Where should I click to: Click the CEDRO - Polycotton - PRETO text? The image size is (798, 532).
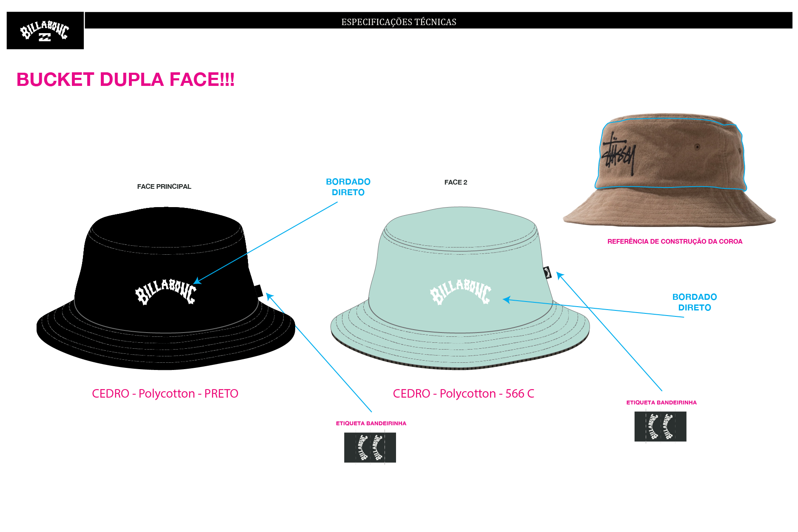click(x=165, y=393)
